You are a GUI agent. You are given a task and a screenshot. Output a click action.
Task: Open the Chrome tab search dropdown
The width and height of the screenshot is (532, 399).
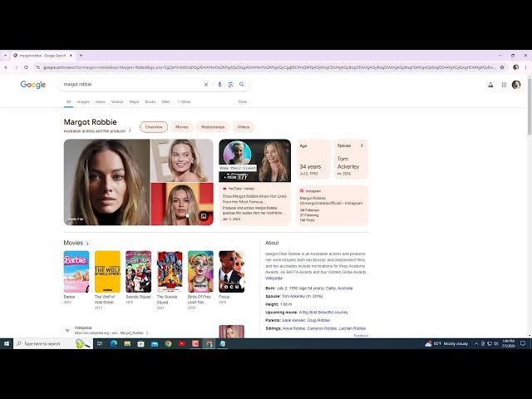point(5,56)
